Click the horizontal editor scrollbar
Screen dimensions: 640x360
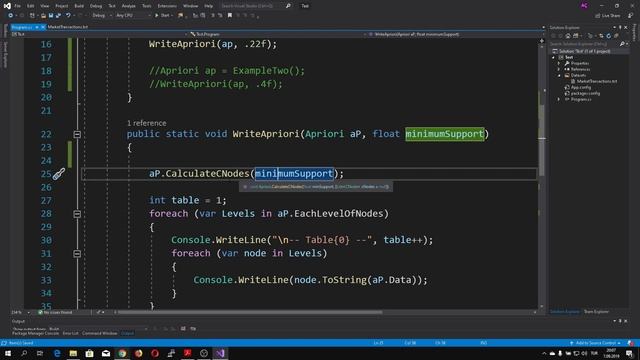(249, 312)
